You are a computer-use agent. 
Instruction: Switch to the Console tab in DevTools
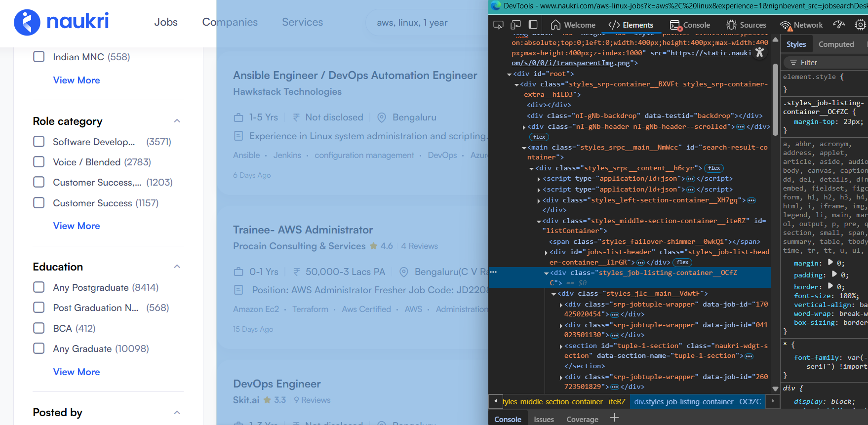[690, 25]
